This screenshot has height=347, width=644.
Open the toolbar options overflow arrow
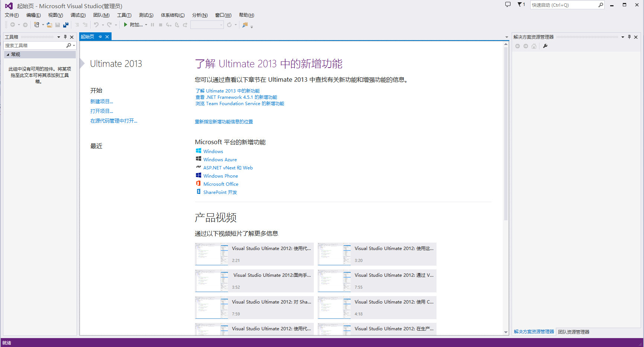pos(252,26)
